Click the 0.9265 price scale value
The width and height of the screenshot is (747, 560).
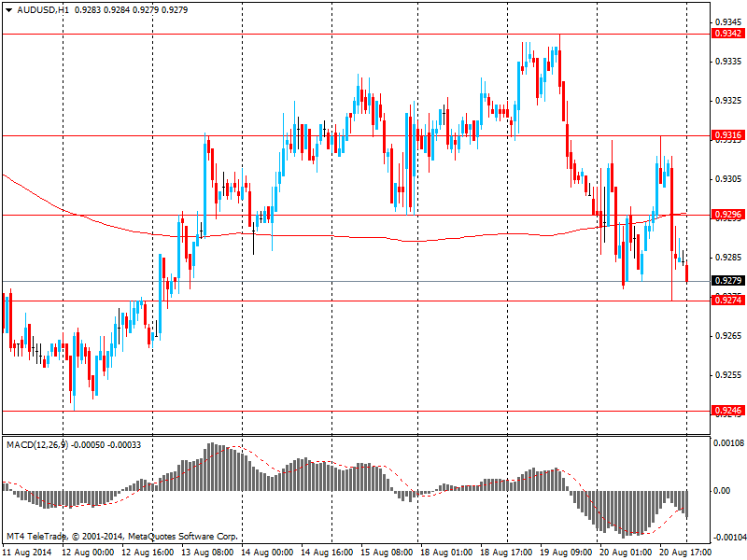click(728, 336)
